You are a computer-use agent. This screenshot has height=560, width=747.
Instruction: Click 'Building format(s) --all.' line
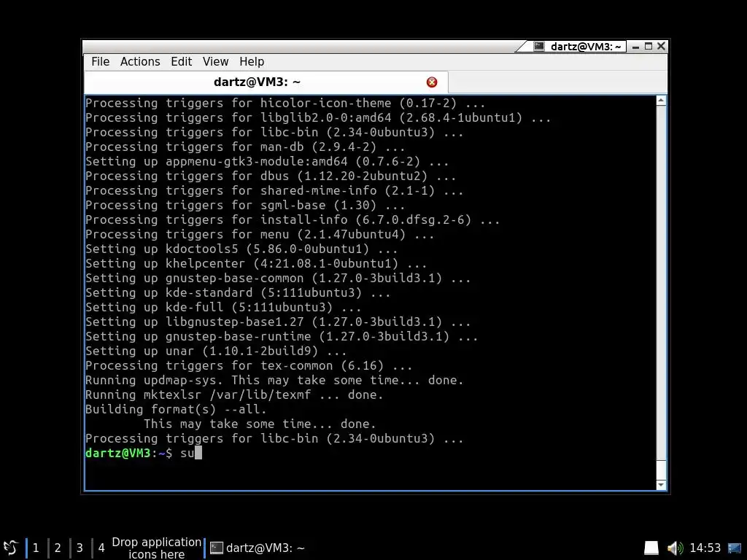(176, 409)
